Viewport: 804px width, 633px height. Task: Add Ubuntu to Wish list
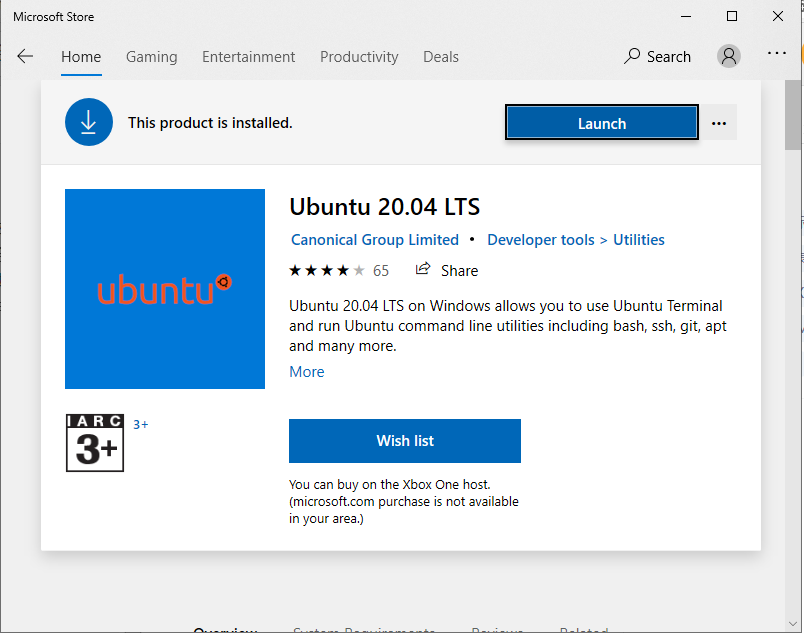(404, 440)
